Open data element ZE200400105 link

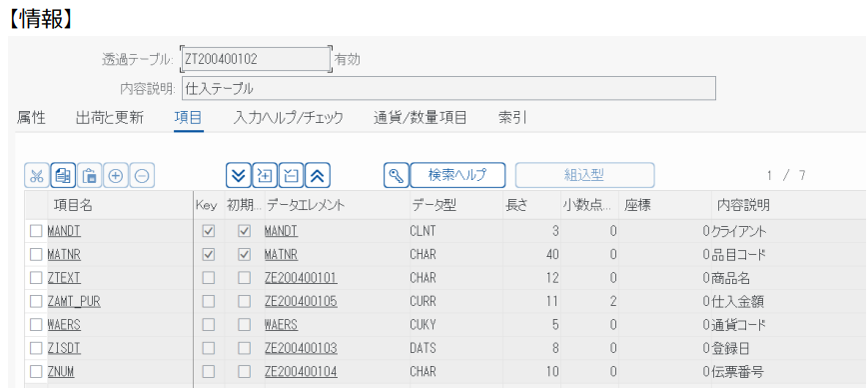pos(301,301)
